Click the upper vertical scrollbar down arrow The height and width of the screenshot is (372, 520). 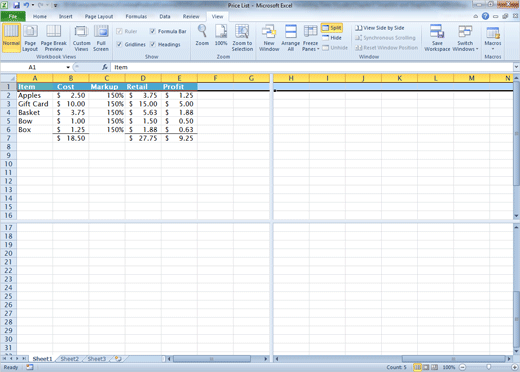[x=516, y=216]
